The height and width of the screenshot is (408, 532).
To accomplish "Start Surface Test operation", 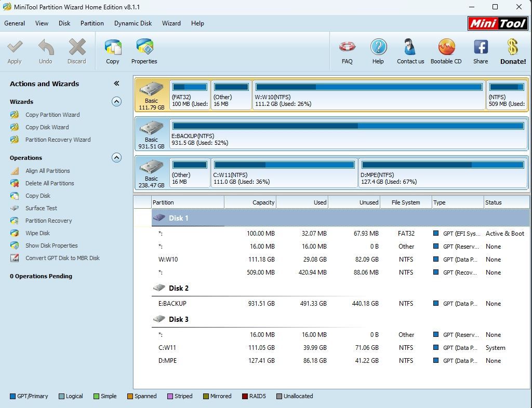I will (41, 208).
